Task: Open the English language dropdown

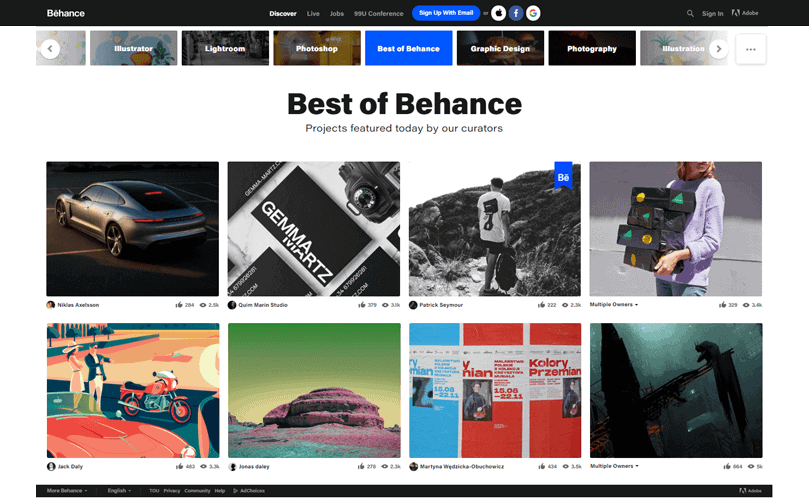Action: point(119,491)
